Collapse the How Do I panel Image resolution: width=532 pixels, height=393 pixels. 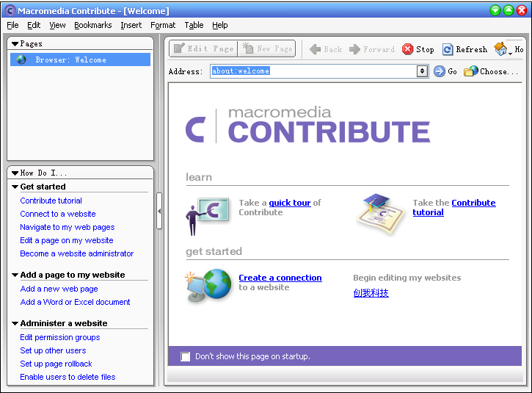15,173
